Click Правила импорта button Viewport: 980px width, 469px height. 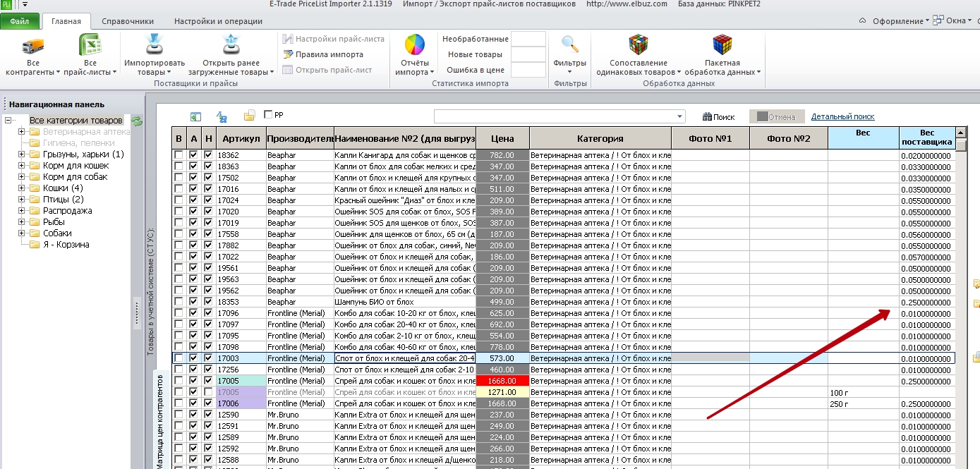[x=324, y=54]
